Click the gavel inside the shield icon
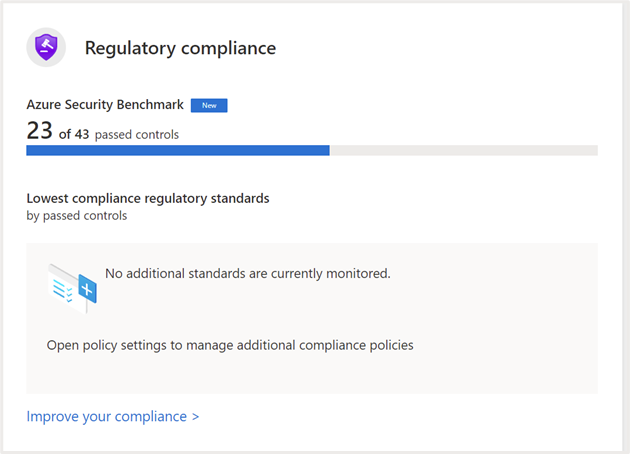Image resolution: width=630 pixels, height=454 pixels. (46, 46)
